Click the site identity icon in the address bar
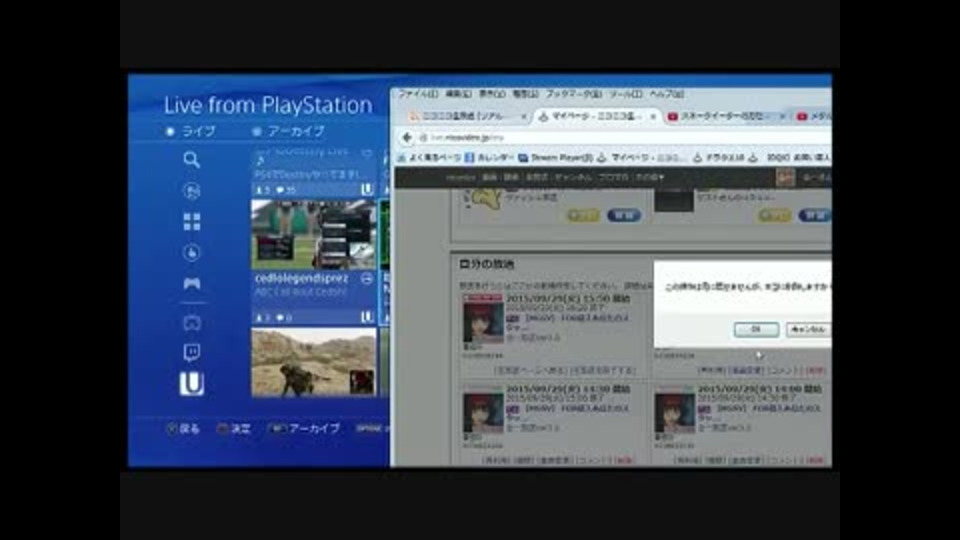The width and height of the screenshot is (960, 540). [x=423, y=138]
